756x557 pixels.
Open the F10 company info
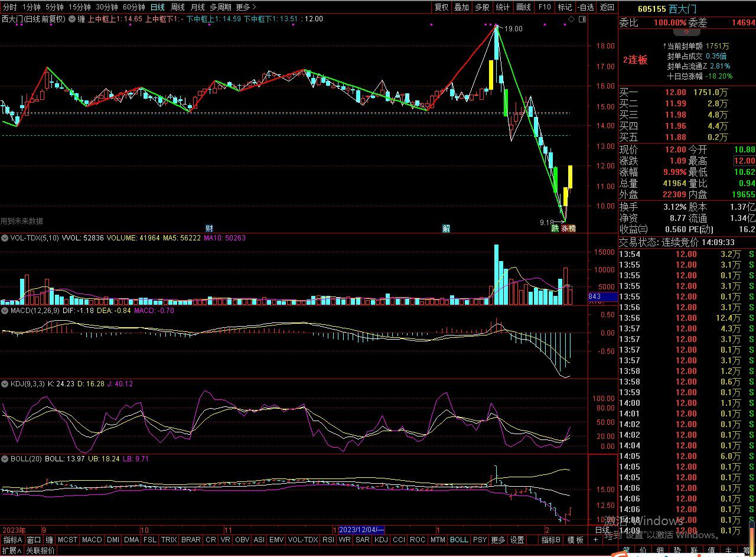pyautogui.click(x=544, y=7)
